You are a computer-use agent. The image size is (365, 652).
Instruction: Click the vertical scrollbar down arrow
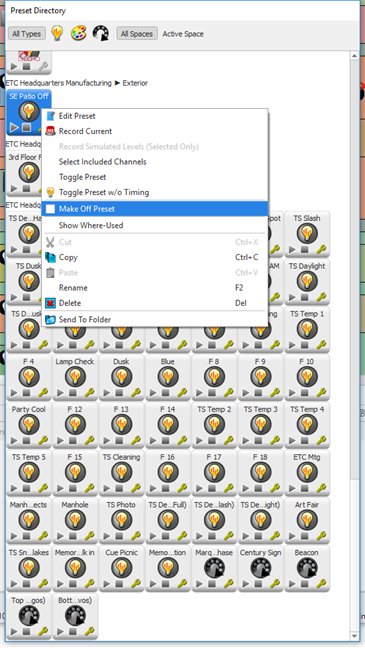355,636
